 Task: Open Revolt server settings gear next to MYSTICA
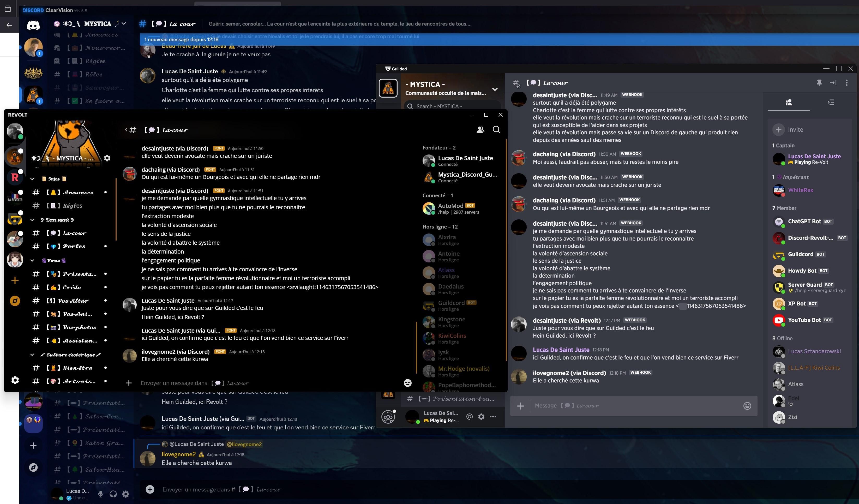(107, 158)
